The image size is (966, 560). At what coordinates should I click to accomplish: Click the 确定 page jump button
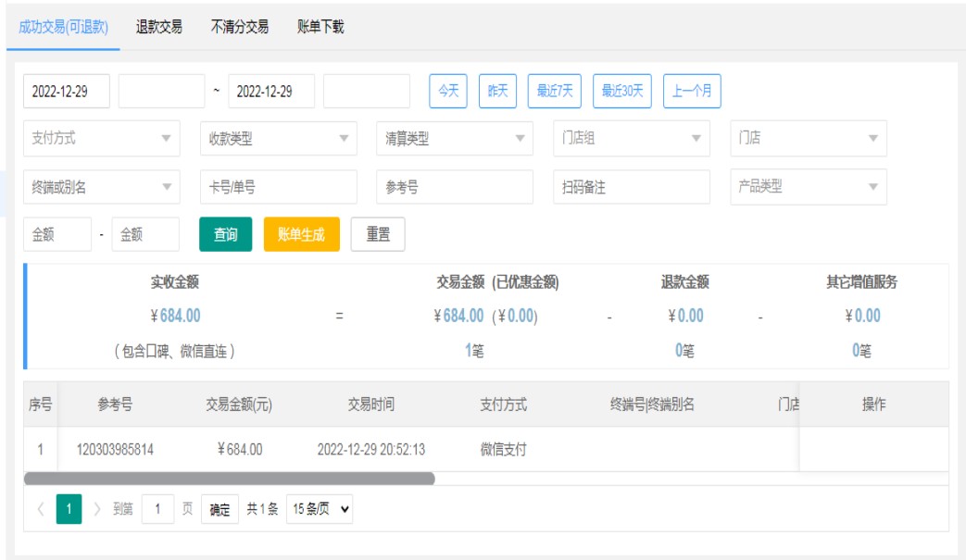220,509
